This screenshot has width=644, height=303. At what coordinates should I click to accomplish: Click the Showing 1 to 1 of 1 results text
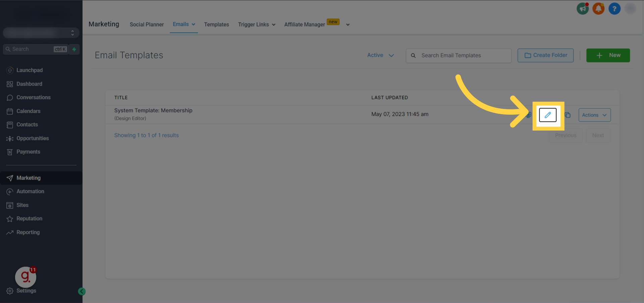click(x=146, y=135)
